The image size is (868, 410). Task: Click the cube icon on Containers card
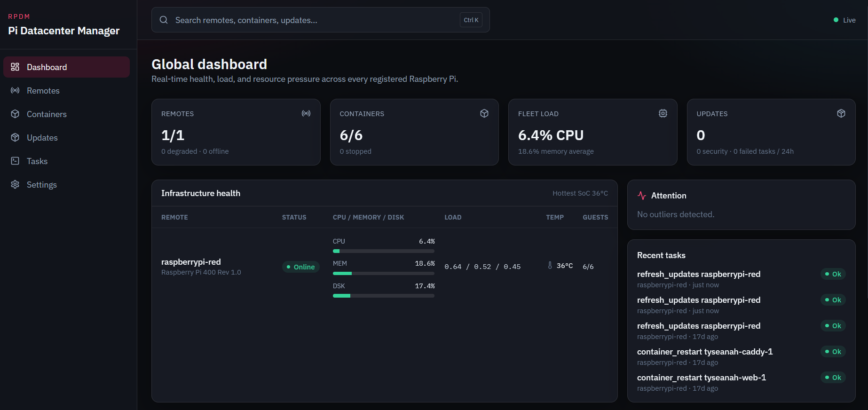click(484, 113)
